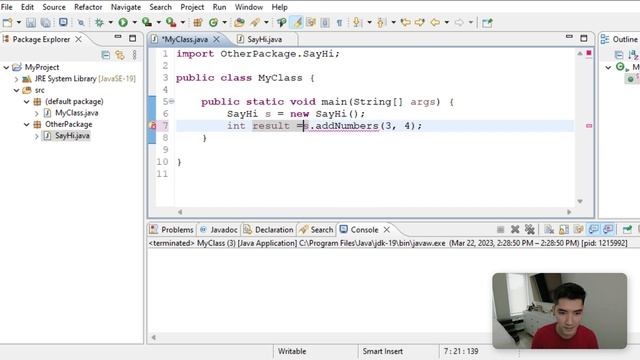
Task: Save the current file with Save icon
Action: [x=31, y=22]
